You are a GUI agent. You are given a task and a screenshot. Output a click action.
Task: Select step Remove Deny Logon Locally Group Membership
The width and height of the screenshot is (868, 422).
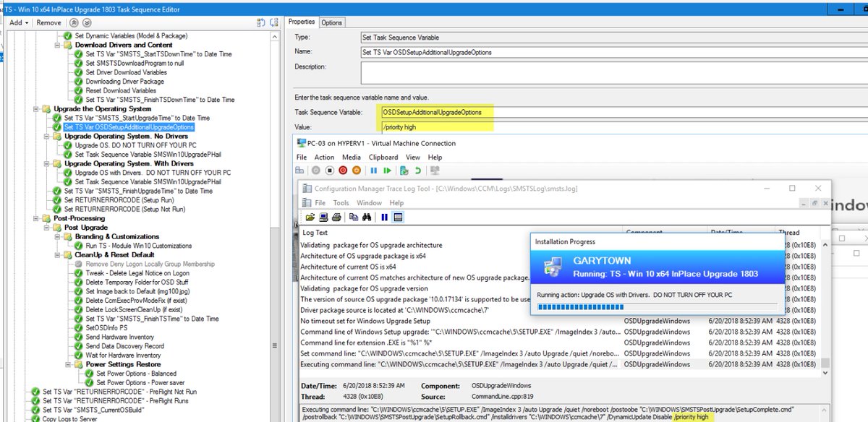point(150,264)
